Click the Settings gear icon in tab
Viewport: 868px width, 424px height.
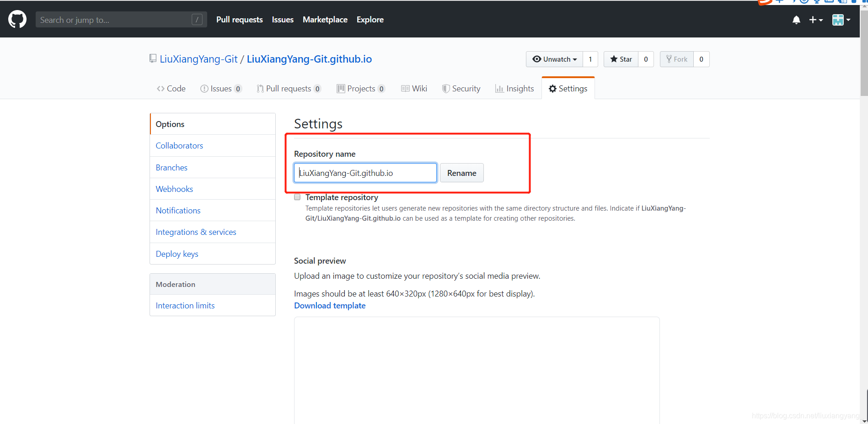click(552, 89)
